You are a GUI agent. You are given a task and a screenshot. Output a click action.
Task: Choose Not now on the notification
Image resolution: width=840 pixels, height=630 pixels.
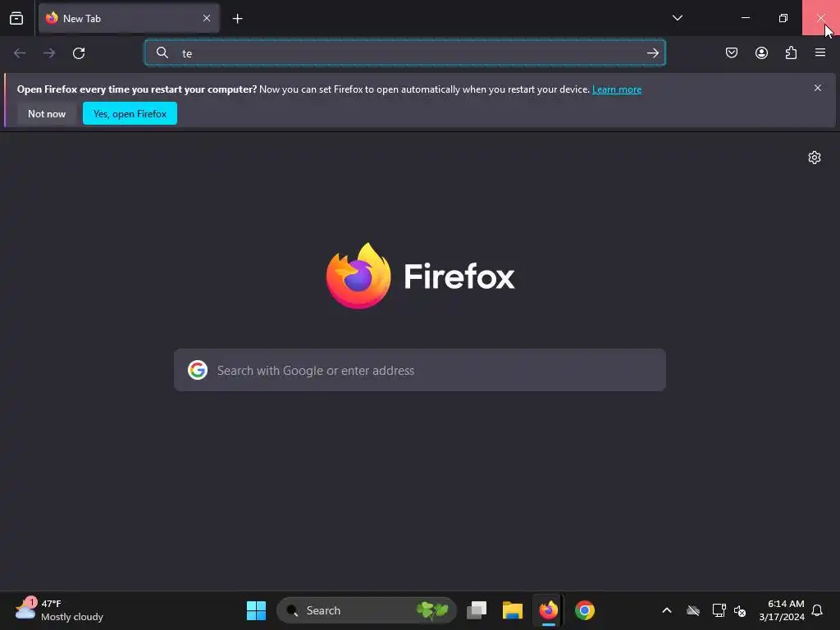pyautogui.click(x=47, y=113)
